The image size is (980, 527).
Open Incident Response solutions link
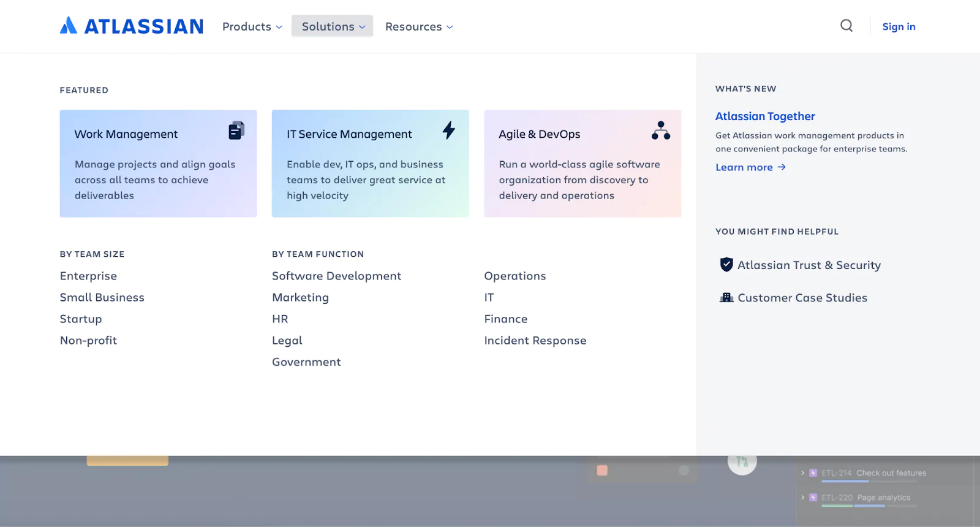click(x=535, y=341)
